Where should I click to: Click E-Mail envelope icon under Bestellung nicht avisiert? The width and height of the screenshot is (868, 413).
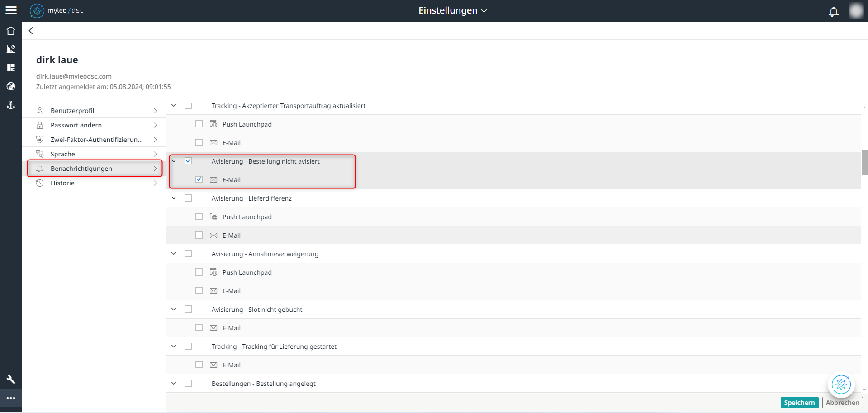[x=213, y=180]
